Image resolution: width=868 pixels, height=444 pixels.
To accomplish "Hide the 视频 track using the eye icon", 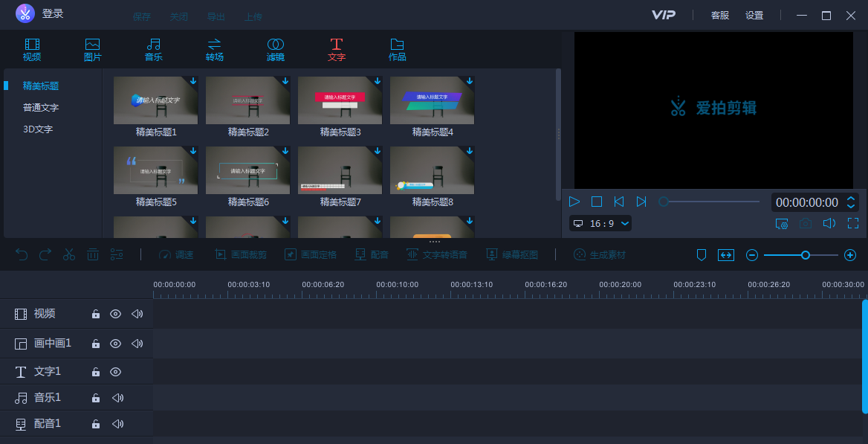I will point(116,314).
